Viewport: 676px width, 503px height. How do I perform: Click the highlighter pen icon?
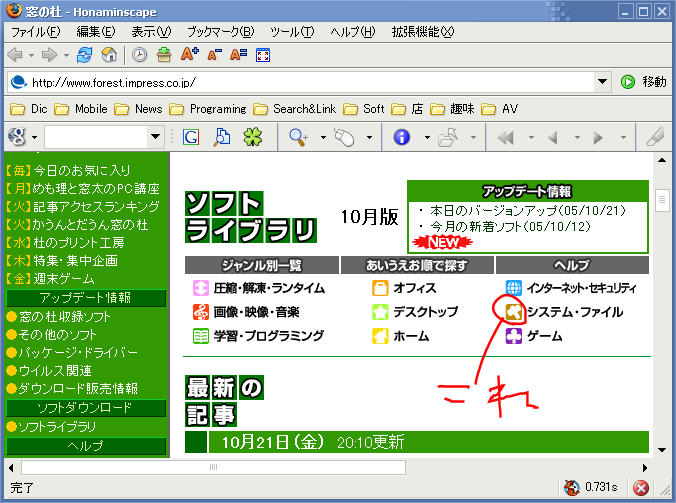[656, 137]
